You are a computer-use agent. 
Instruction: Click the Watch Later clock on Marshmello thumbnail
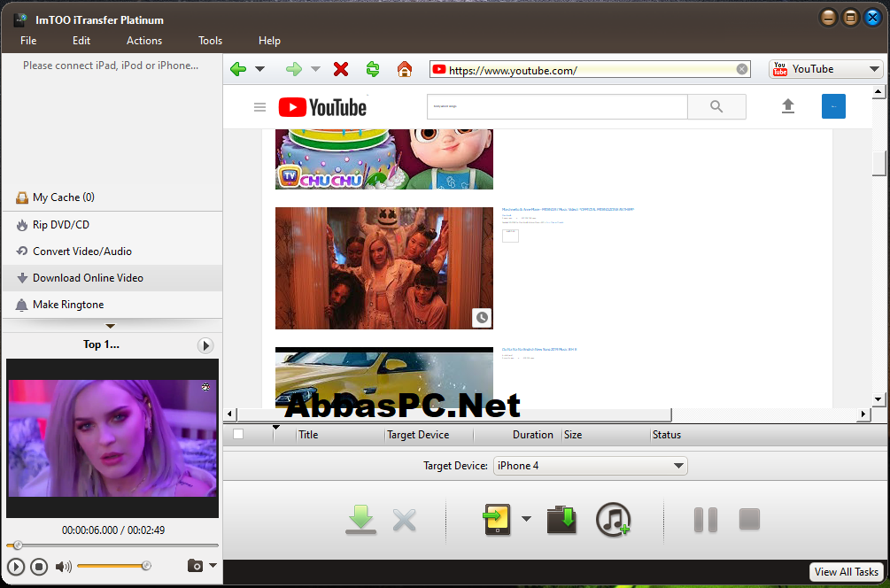[x=482, y=318]
